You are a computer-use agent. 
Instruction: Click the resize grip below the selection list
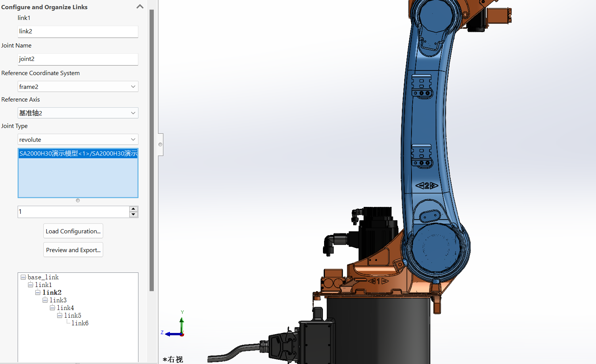tap(78, 200)
